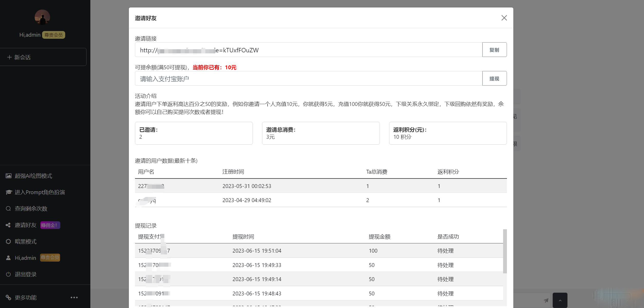
Task: Click the power icon for 退出登录
Action: pyautogui.click(x=8, y=274)
